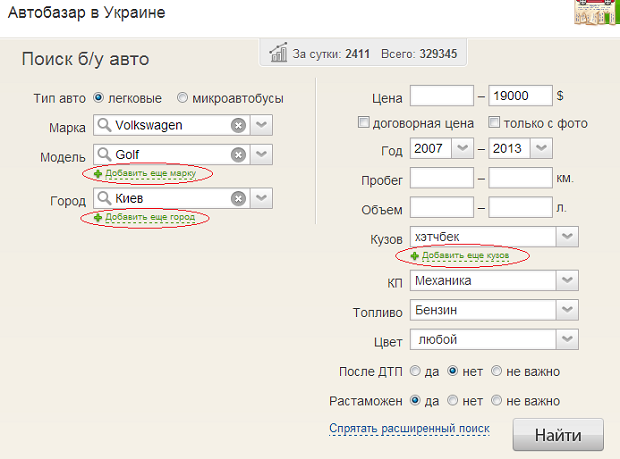Tick the только с фото checkbox
This screenshot has height=459, width=620.
[x=494, y=123]
